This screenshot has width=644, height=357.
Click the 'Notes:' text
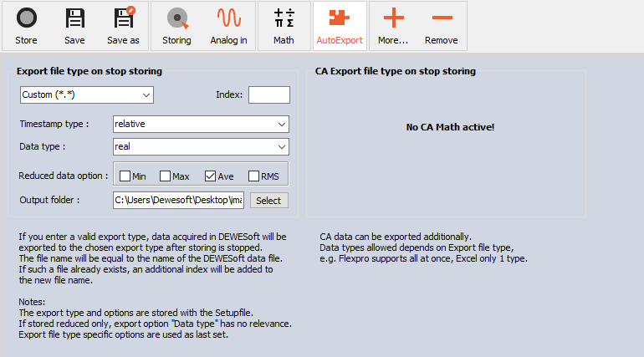coord(32,302)
